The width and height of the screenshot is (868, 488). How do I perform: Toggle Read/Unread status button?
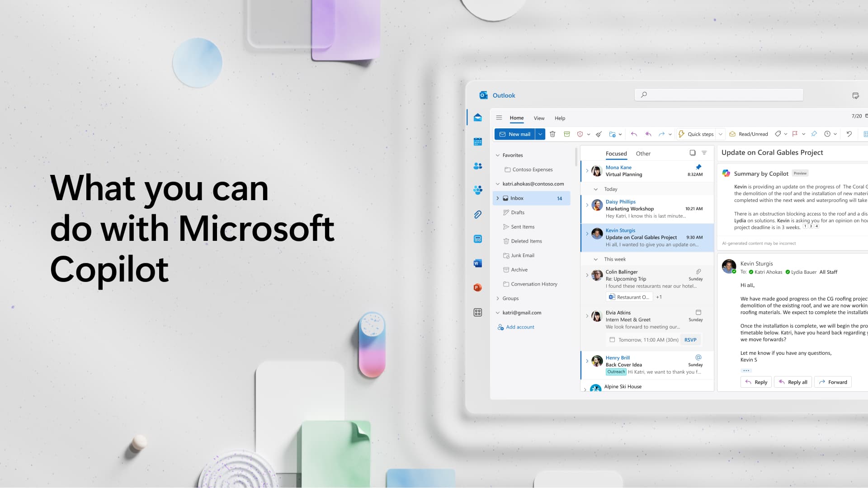(x=748, y=133)
